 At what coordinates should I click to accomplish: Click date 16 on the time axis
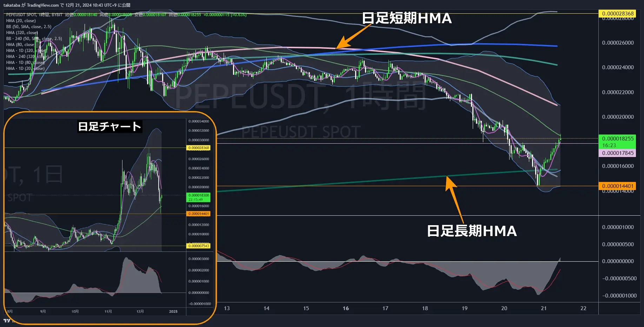click(346, 308)
